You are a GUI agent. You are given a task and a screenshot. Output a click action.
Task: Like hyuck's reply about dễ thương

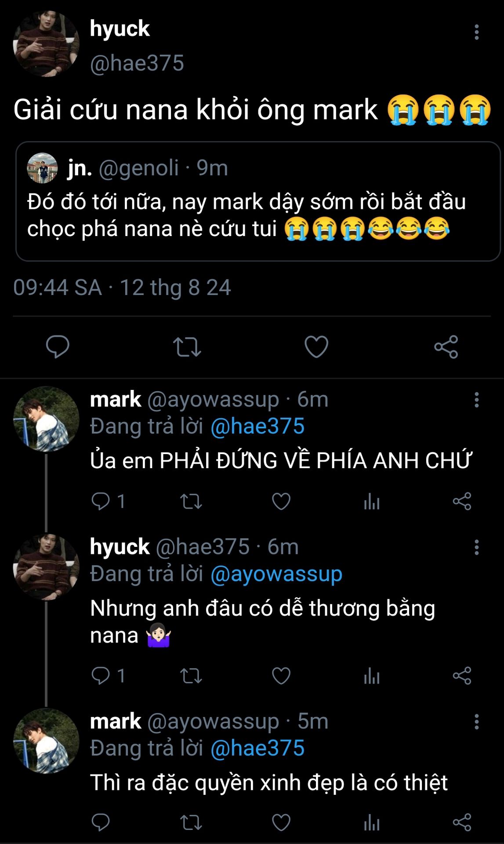281,676
